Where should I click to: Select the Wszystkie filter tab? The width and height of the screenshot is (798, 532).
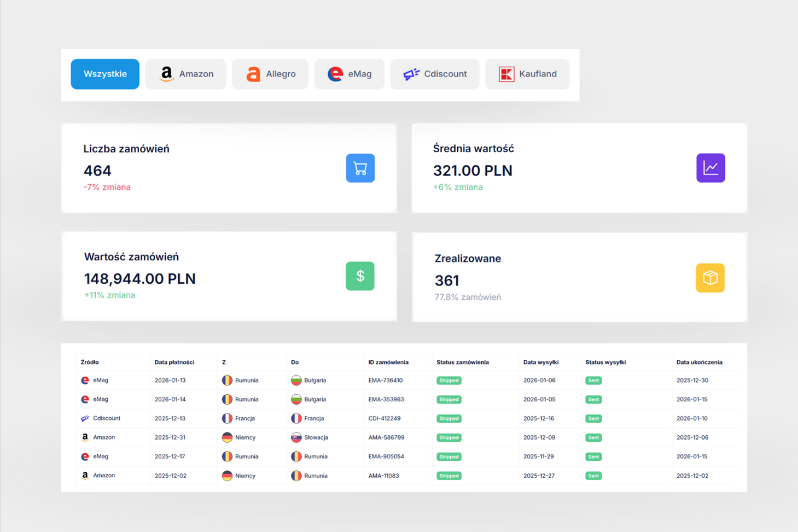[x=105, y=74]
